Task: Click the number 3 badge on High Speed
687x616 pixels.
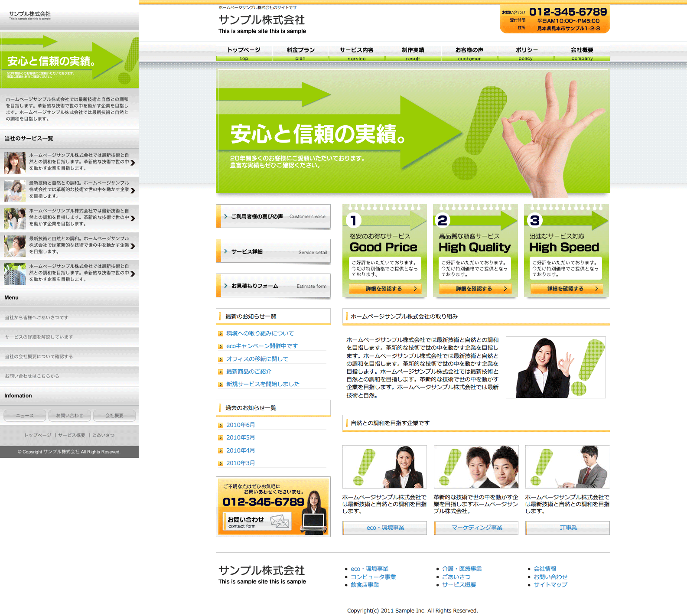Action: pyautogui.click(x=535, y=221)
